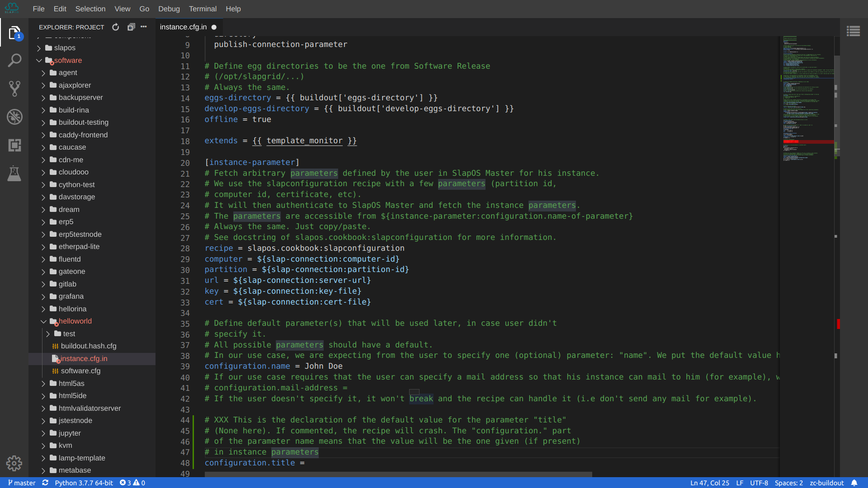Expand the jupyter folder

pos(43,433)
